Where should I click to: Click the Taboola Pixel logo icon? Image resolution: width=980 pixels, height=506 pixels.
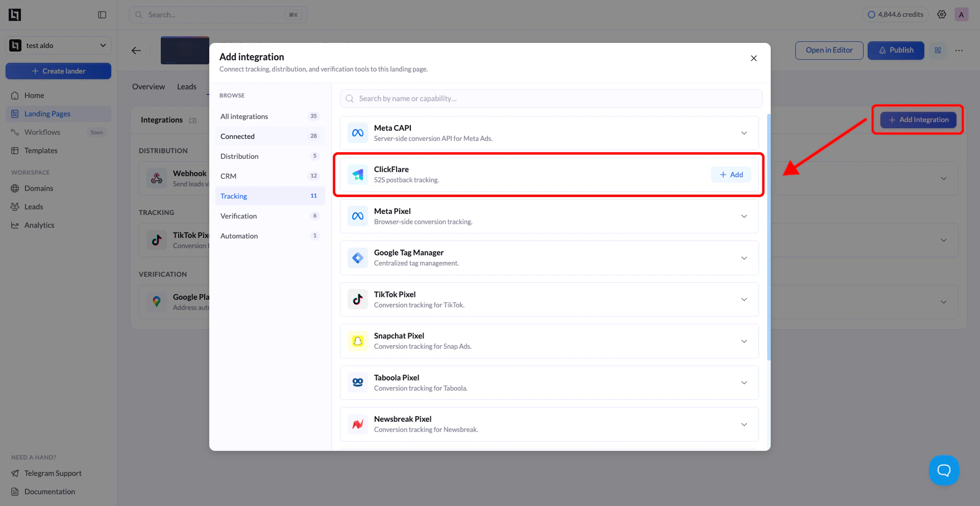[358, 382]
